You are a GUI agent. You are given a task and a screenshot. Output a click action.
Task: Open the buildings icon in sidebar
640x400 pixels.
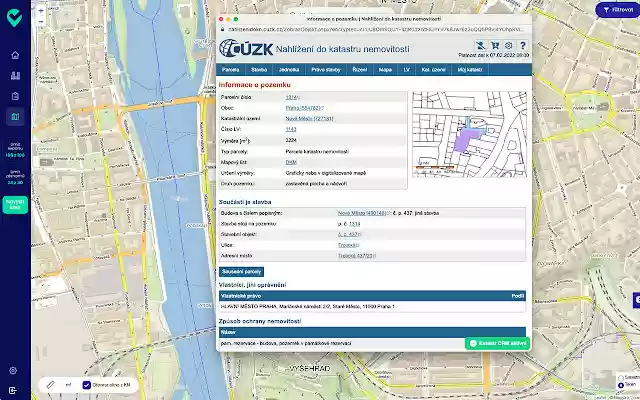[x=15, y=76]
